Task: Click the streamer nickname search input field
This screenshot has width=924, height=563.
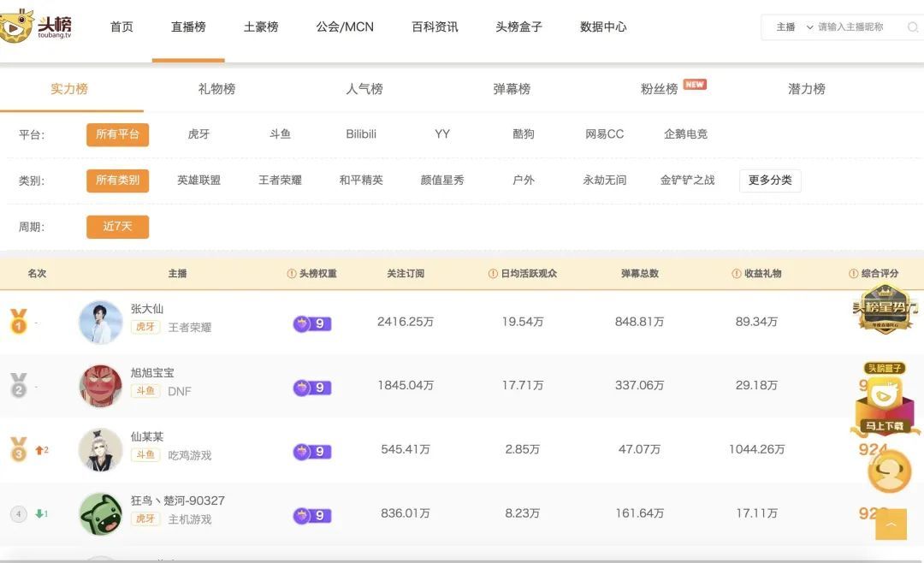Action: pyautogui.click(x=856, y=27)
